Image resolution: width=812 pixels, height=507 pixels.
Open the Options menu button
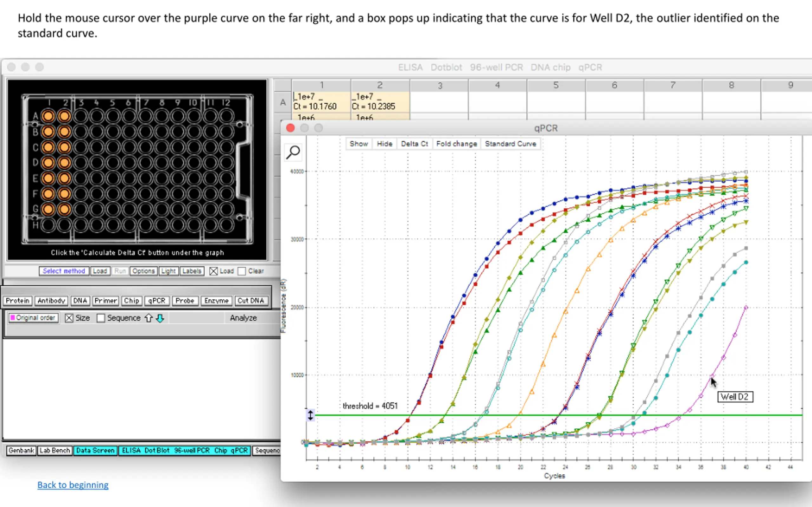click(x=143, y=271)
